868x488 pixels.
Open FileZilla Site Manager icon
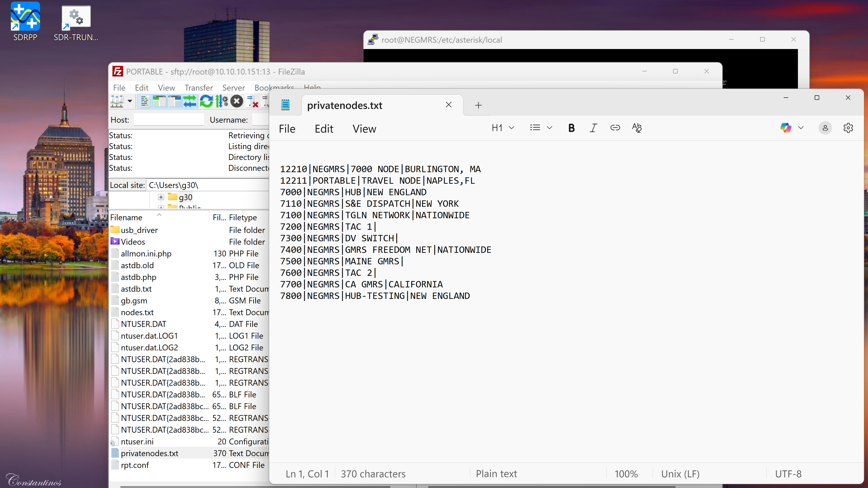click(x=117, y=101)
